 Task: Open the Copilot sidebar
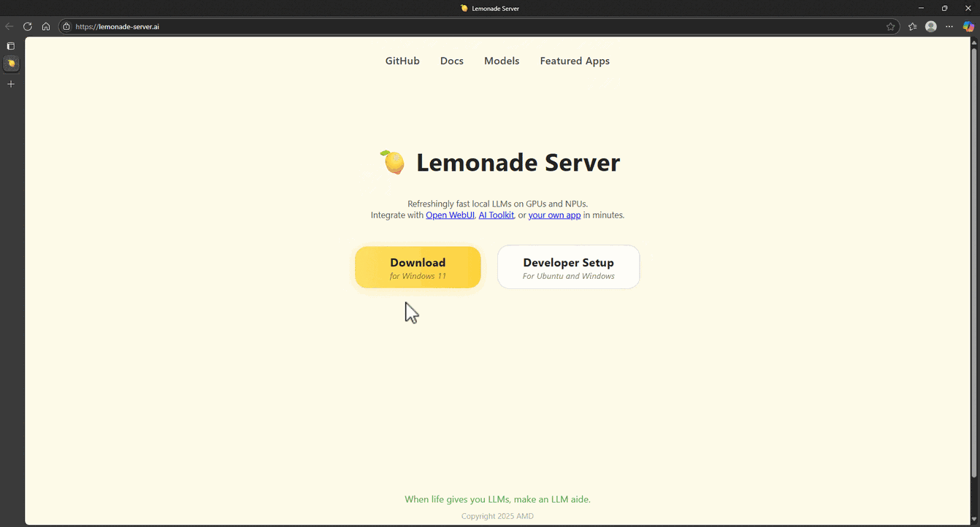tap(968, 26)
